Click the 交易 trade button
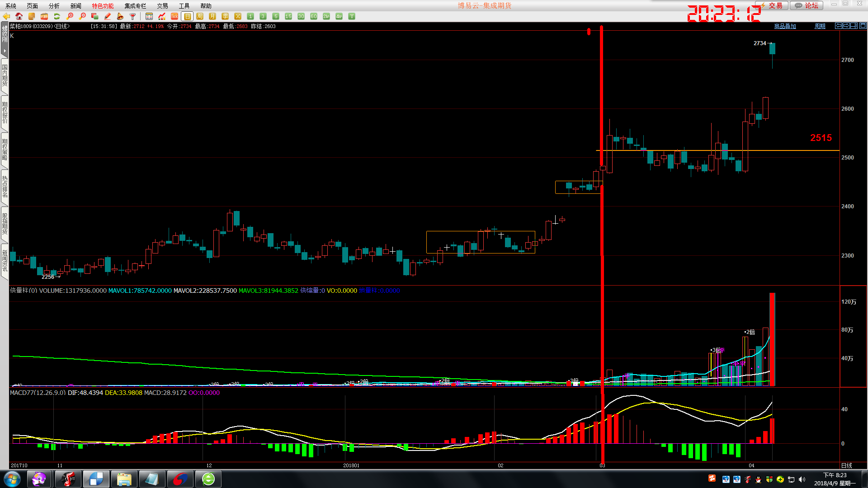 (x=774, y=5)
